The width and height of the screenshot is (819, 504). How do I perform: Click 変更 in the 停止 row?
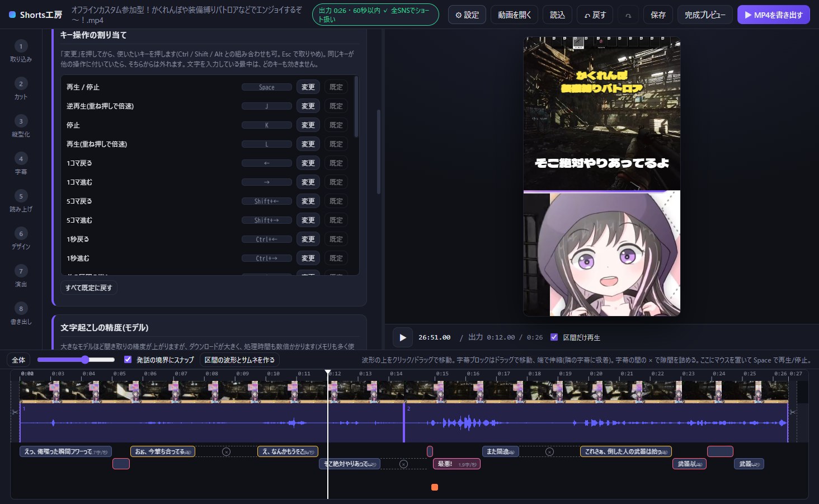pyautogui.click(x=308, y=125)
